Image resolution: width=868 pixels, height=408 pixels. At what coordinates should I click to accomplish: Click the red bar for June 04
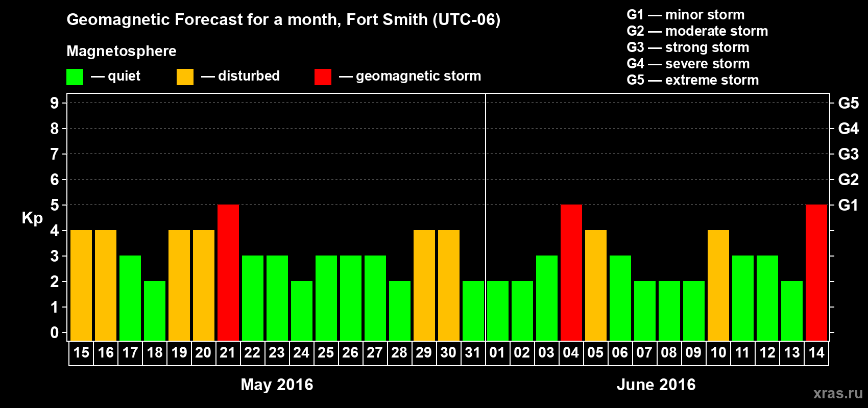[571, 273]
